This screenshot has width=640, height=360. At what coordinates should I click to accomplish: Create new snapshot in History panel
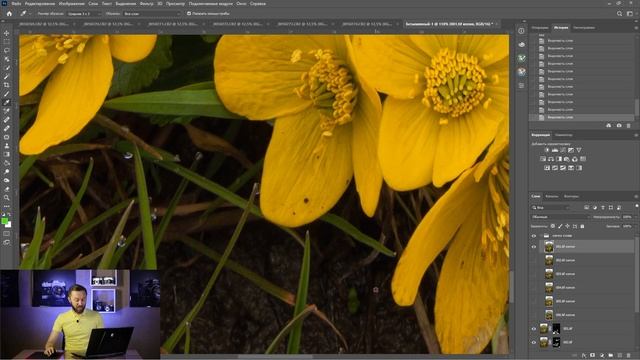tap(619, 125)
